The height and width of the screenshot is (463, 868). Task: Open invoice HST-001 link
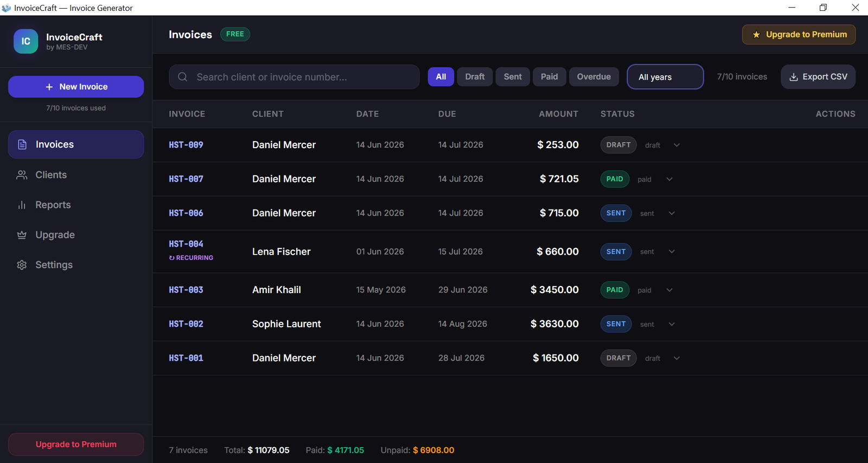[x=186, y=358]
